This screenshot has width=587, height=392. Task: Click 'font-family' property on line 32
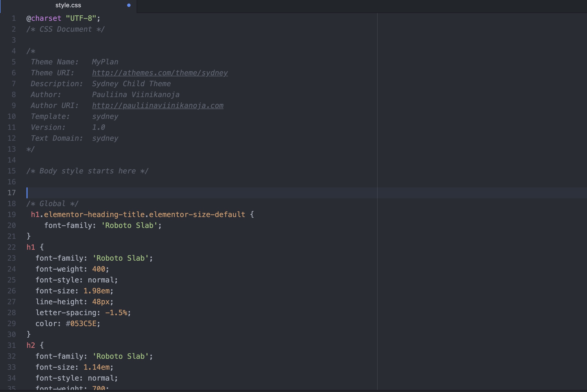point(59,356)
